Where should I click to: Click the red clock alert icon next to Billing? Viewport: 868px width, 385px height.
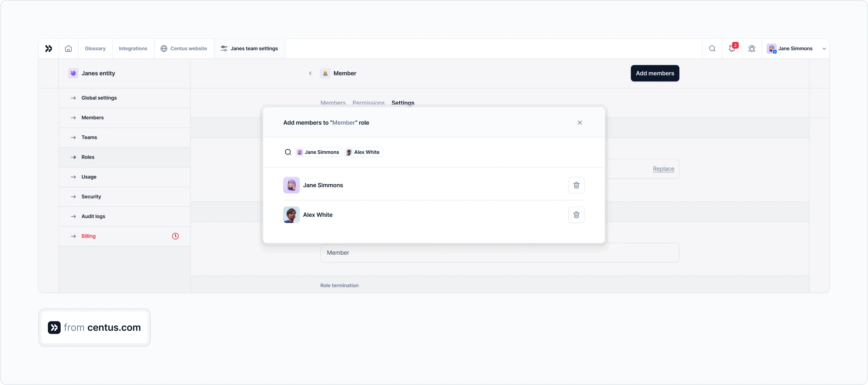(x=175, y=236)
